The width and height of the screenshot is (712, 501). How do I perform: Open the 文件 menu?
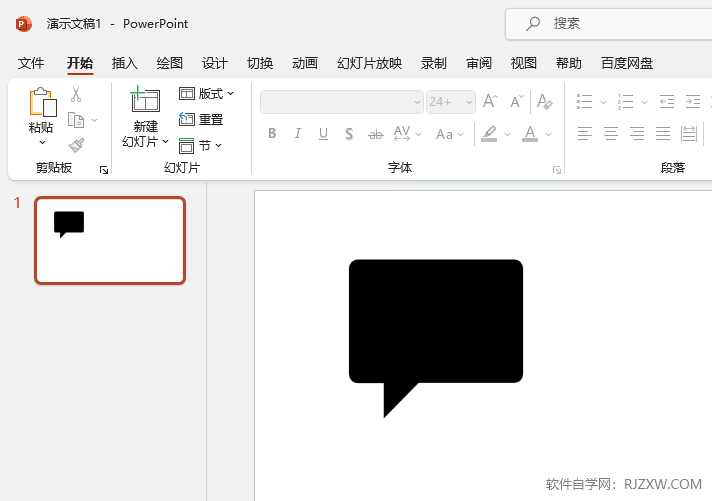[x=31, y=63]
